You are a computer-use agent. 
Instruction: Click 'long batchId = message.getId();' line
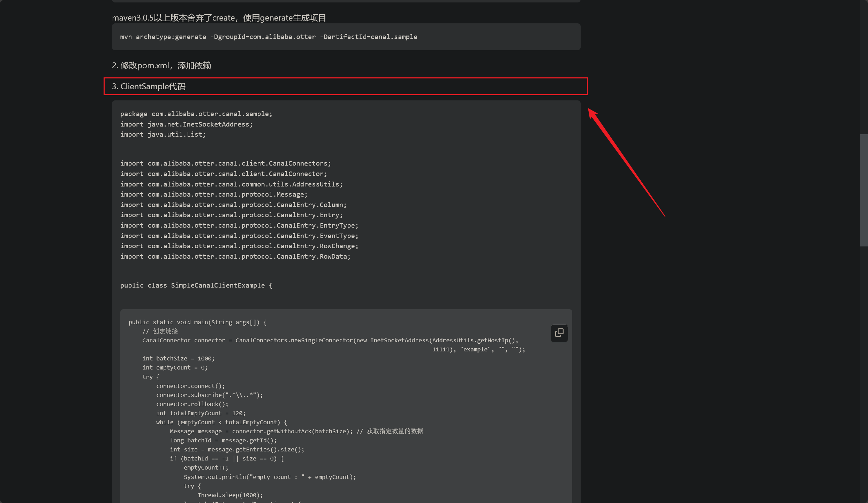223,441
